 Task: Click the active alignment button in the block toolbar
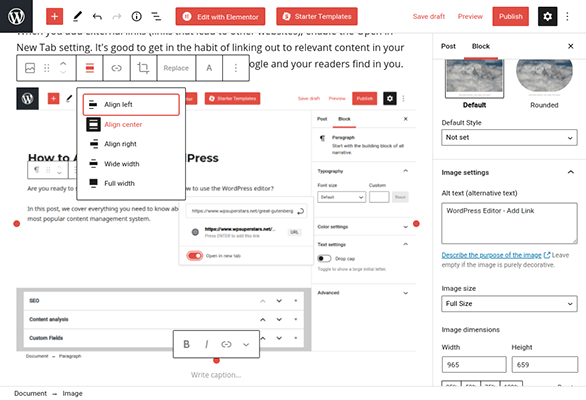coord(90,68)
